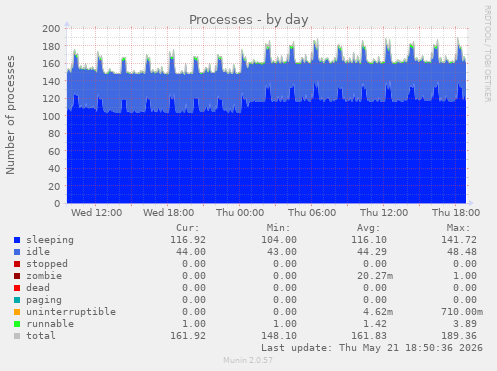
Task: Click the 'Last update' timestamp line
Action: [372, 348]
